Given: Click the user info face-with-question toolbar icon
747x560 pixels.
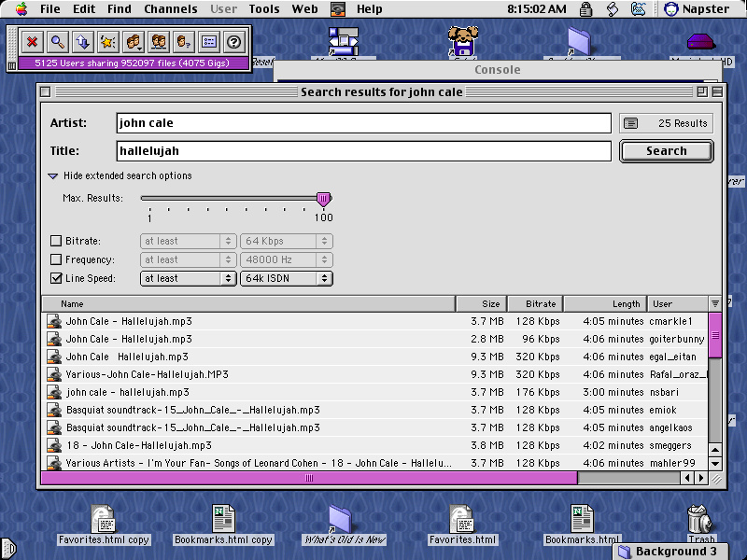Looking at the screenshot, I should [x=184, y=42].
